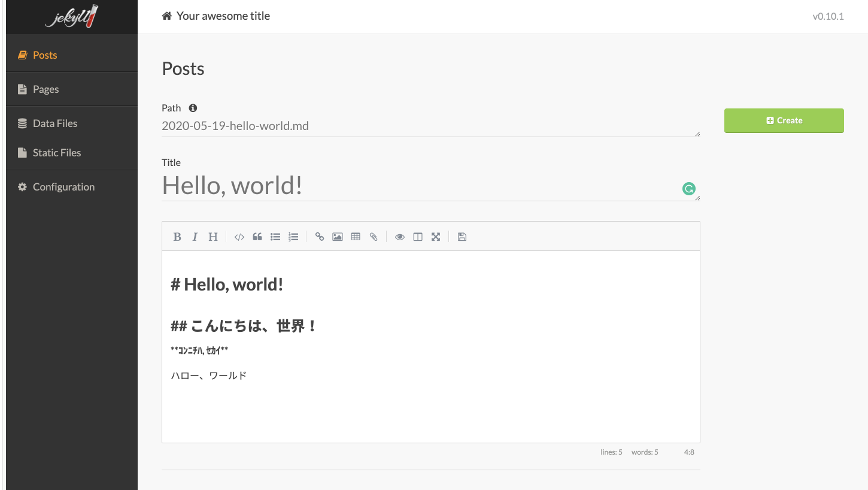Click the '# Hello, world!' heading line in editor
The image size is (868, 490).
pos(227,285)
